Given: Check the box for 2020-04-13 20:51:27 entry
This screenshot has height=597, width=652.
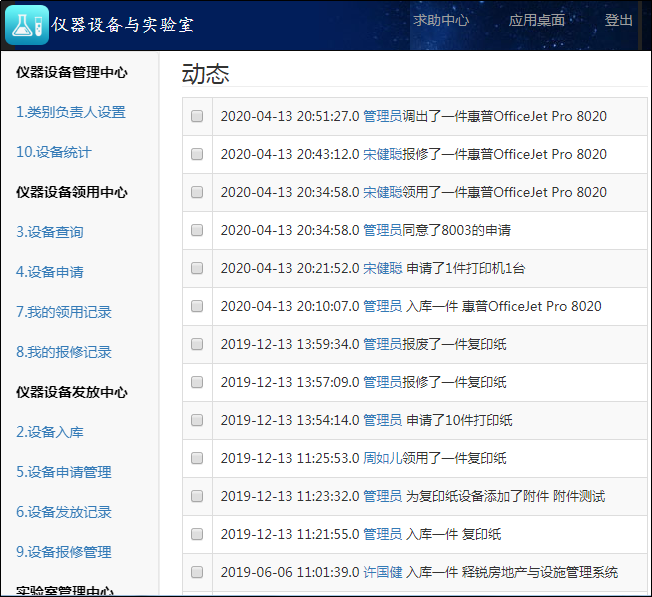Looking at the screenshot, I should [x=197, y=116].
